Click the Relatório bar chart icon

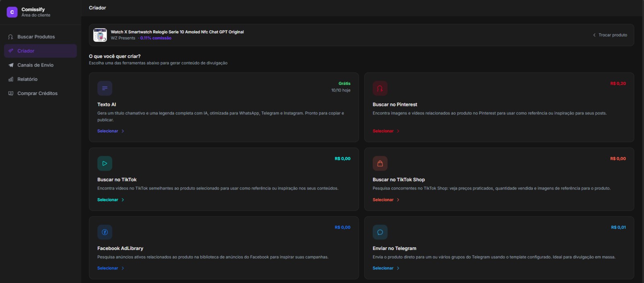11,79
